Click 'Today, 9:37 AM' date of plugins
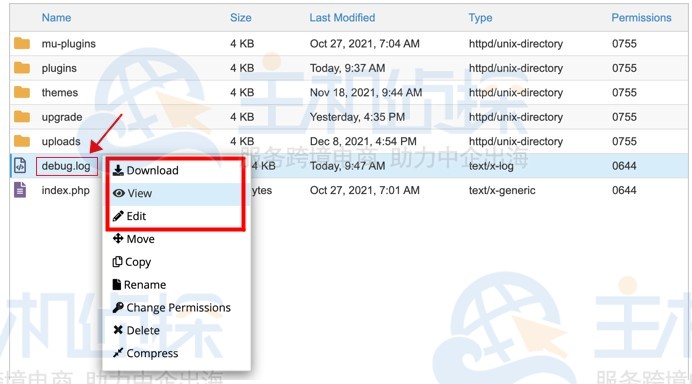 click(347, 68)
